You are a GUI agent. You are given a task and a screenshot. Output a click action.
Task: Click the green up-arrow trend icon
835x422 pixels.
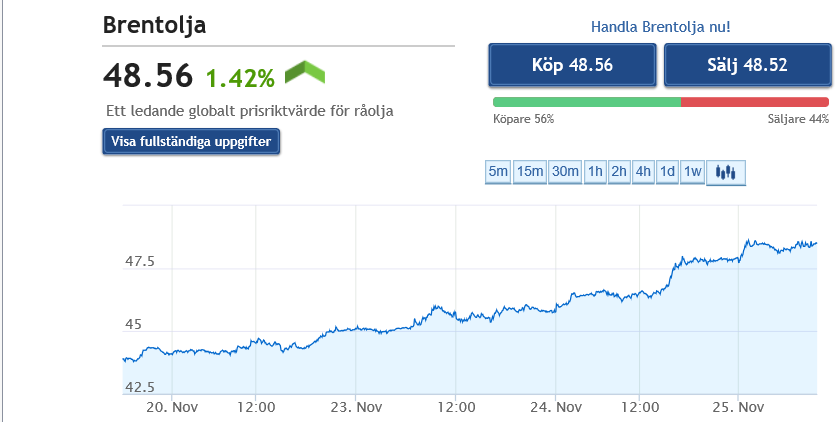[305, 73]
